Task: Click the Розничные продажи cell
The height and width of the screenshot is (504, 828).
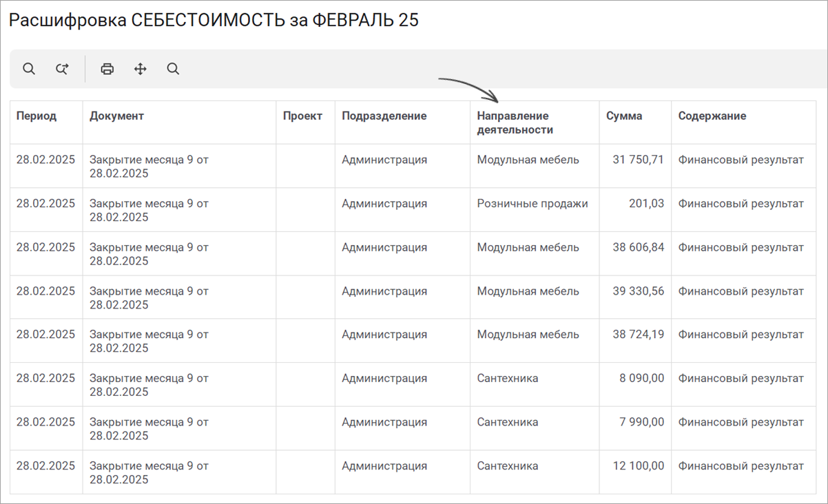Action: click(535, 210)
